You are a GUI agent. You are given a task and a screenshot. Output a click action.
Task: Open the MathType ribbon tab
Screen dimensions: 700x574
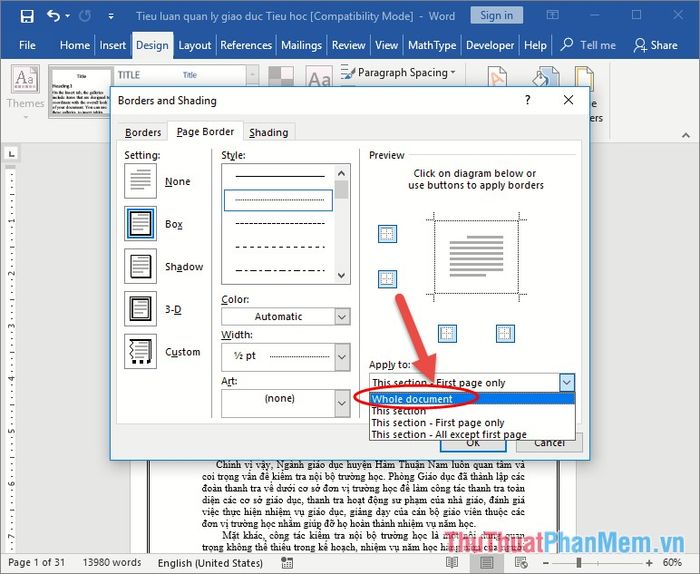(432, 46)
